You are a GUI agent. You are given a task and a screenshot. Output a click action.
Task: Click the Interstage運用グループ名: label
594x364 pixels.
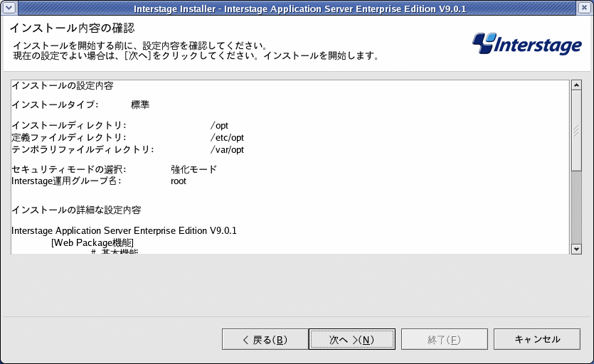click(x=66, y=181)
